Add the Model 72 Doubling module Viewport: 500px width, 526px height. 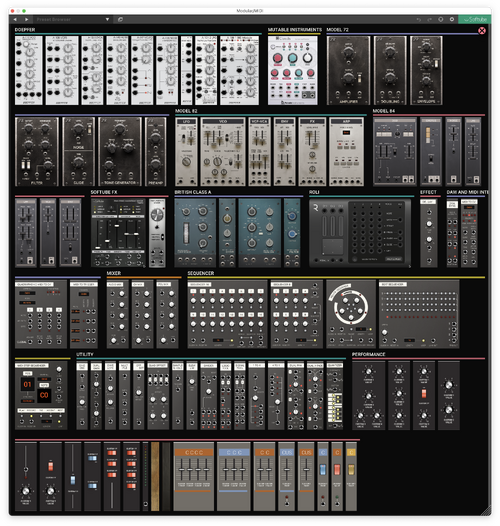pyautogui.click(x=390, y=70)
